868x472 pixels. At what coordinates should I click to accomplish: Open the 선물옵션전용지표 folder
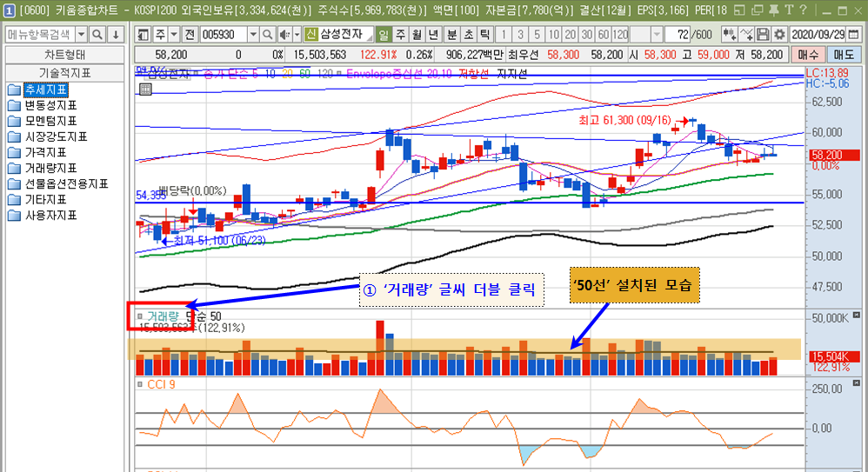click(x=58, y=183)
